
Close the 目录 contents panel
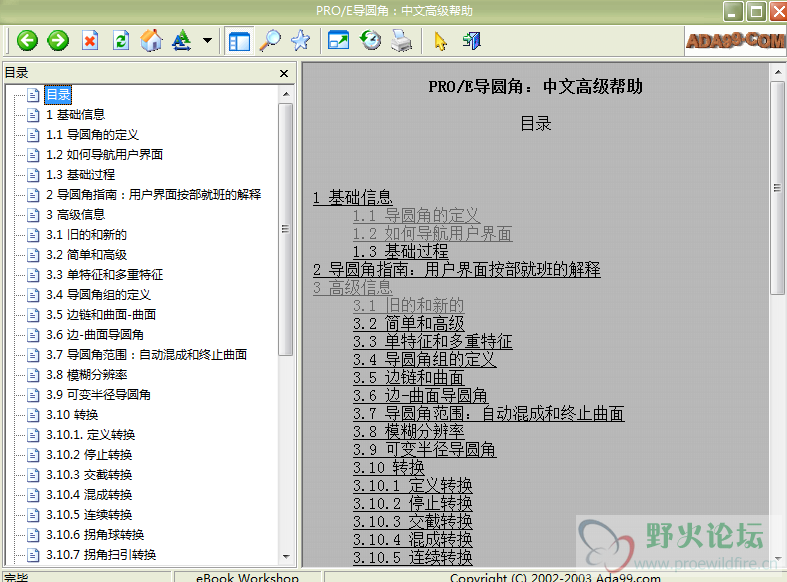click(x=284, y=73)
